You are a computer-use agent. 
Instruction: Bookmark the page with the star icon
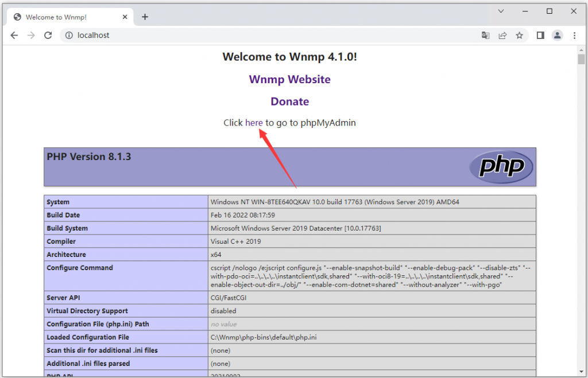pos(520,35)
